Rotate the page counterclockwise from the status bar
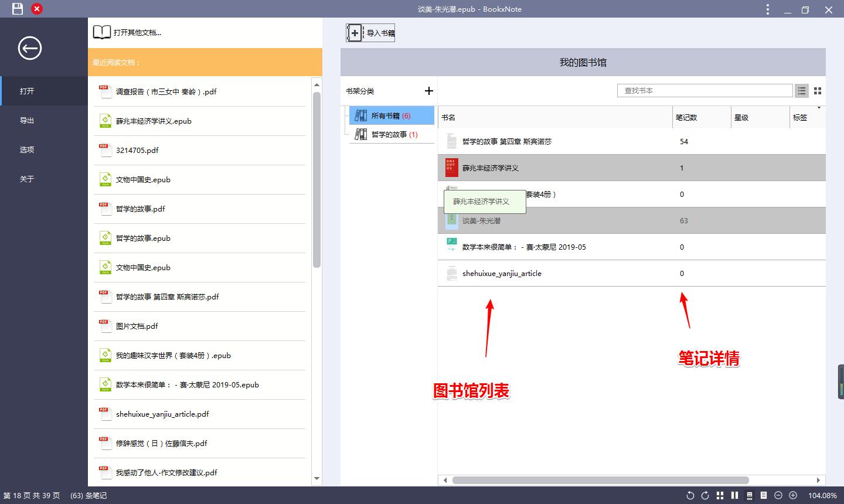 690,495
